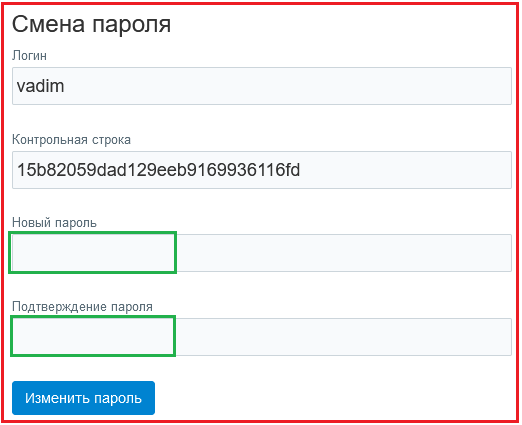Click the empty area right of vadim
The height and width of the screenshot is (425, 522).
tap(287, 86)
